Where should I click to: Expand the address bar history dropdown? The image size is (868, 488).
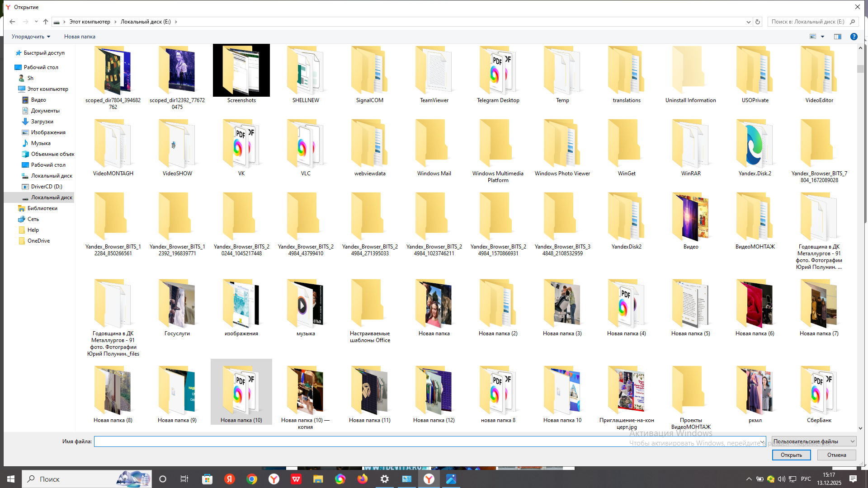[748, 22]
